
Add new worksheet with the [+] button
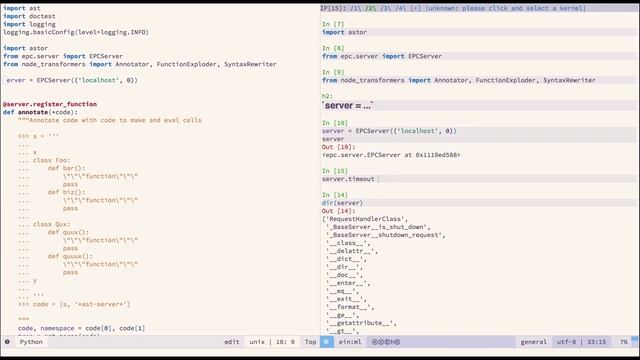pos(416,8)
